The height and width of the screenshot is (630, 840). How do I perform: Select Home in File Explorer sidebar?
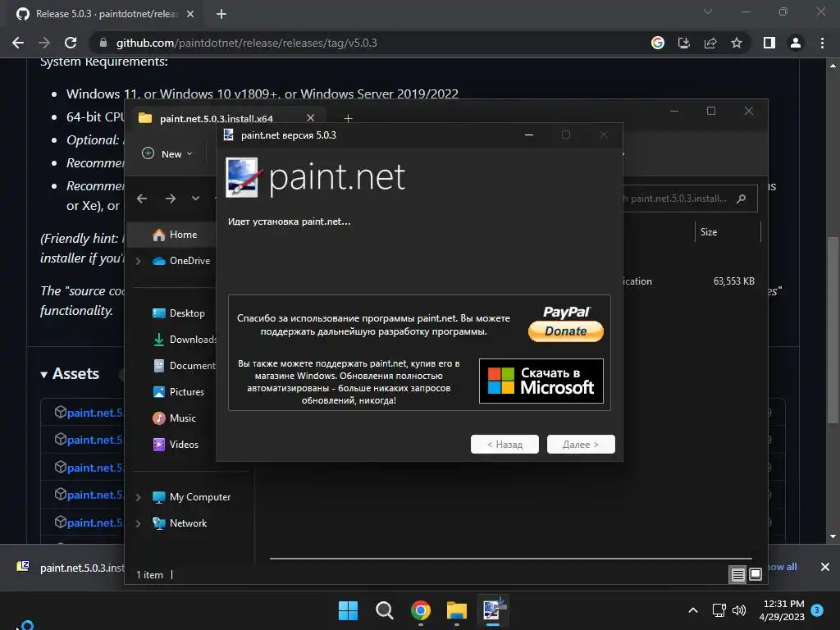(x=175, y=235)
